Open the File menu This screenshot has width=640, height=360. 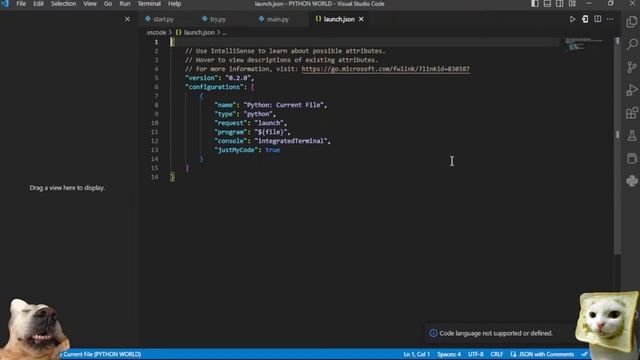[x=21, y=4]
